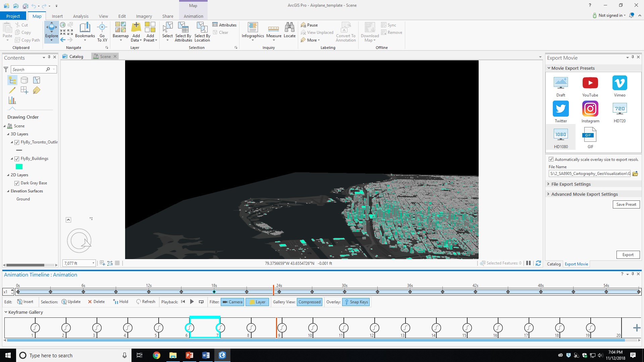Viewport: 644px width, 362px height.
Task: Uncheck FlyBy_Buildings layer visibility
Action: 17,159
